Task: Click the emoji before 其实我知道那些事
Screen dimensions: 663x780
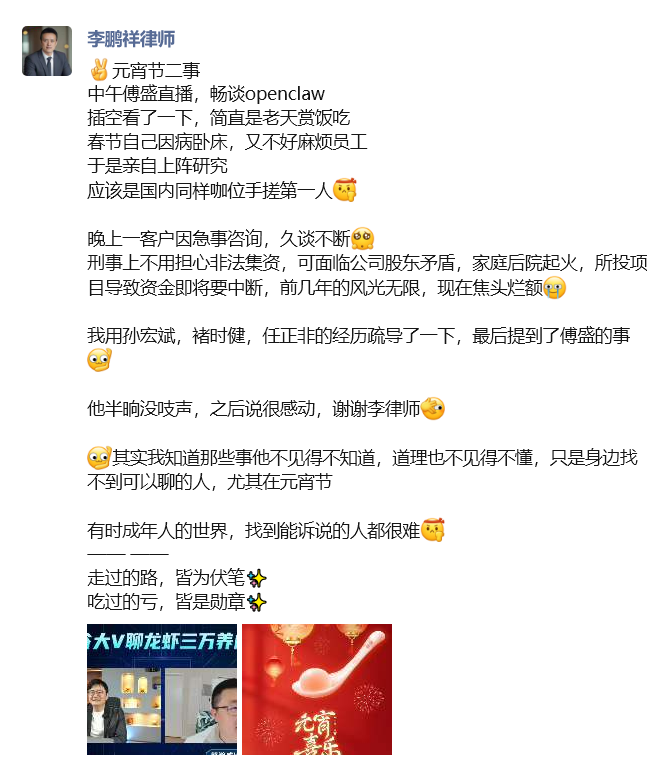Action: (x=99, y=457)
